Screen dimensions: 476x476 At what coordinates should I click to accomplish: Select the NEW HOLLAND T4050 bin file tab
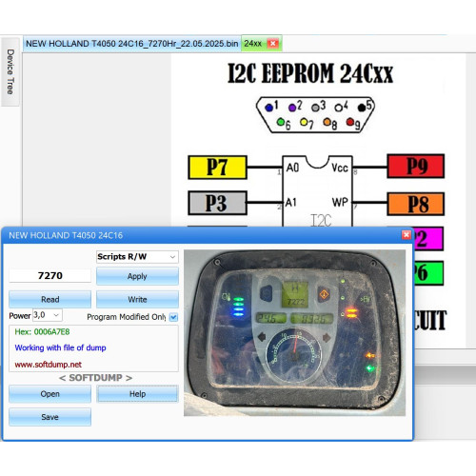[x=131, y=44]
